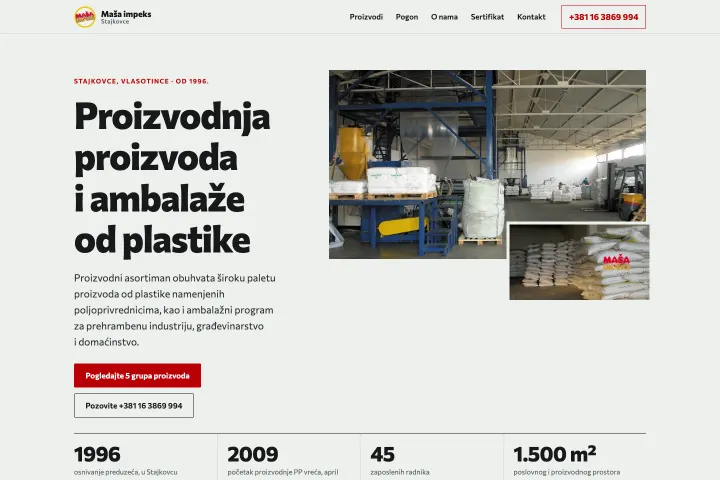The image size is (720, 480).
Task: Click the 'zaposlenih radnika' caption
Action: pos(400,472)
